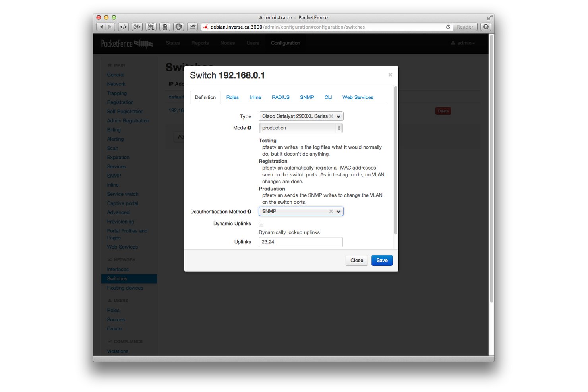Click the dialog vertical scrollbar
Viewport: 588px width, 392px height.
pyautogui.click(x=395, y=160)
